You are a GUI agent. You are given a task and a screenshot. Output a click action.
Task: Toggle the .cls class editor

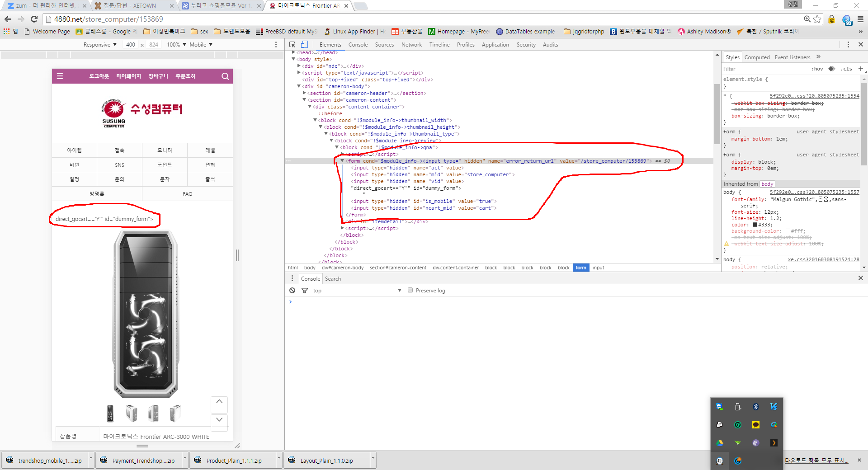point(846,69)
